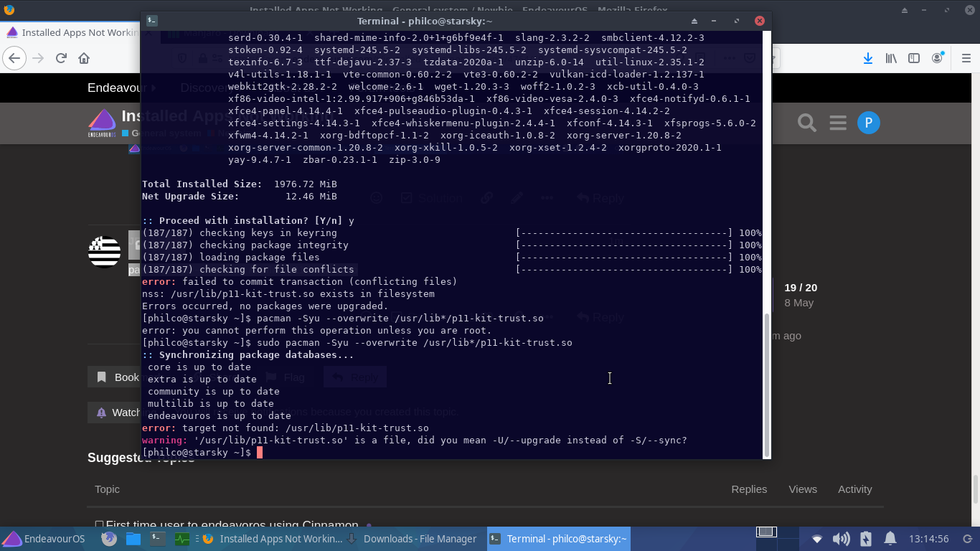Open system monitor taskbar launcher

click(182, 539)
